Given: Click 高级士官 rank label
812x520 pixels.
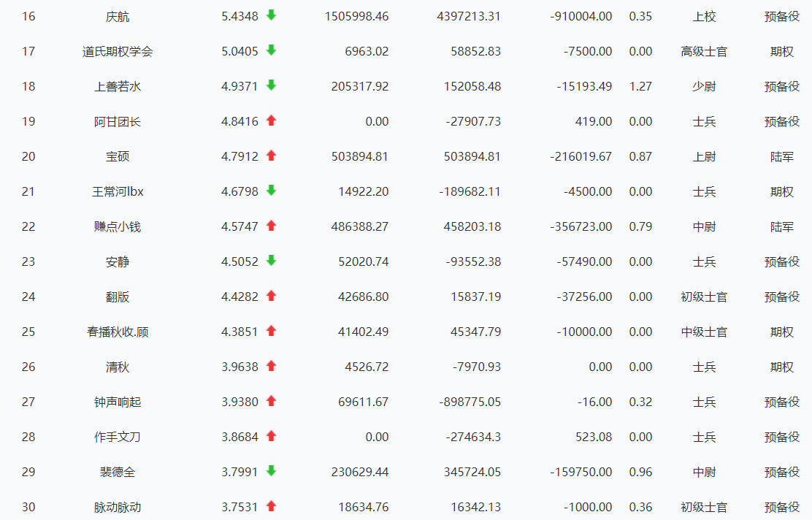Looking at the screenshot, I should tap(704, 51).
